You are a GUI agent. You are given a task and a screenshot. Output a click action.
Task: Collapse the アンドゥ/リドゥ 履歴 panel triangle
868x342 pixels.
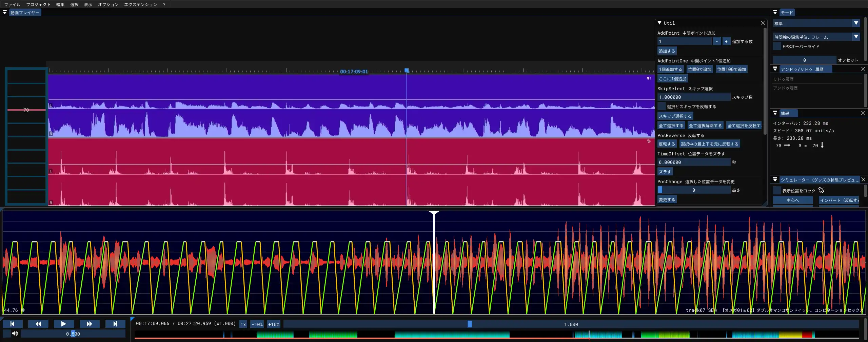point(775,69)
